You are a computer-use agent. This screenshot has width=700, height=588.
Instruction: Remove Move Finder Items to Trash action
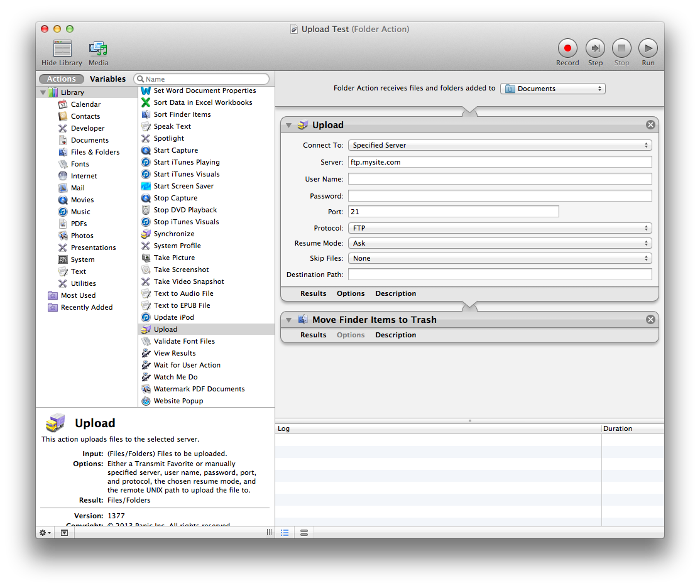tap(650, 320)
